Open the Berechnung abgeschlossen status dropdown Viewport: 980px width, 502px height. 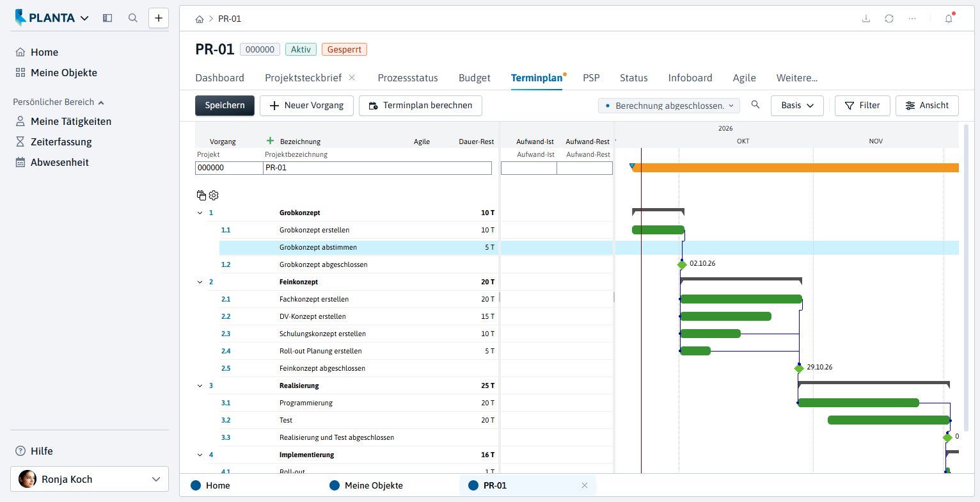(669, 106)
